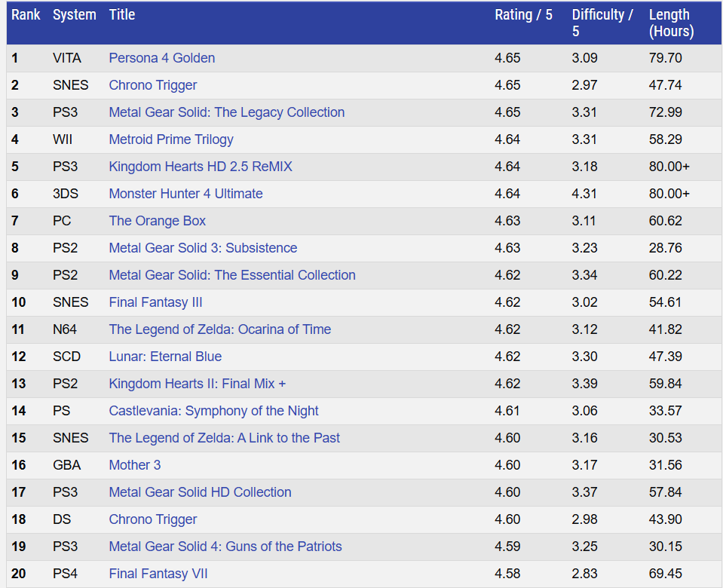The height and width of the screenshot is (588, 723).
Task: Open the Persona 4 Golden link
Action: 162,58
